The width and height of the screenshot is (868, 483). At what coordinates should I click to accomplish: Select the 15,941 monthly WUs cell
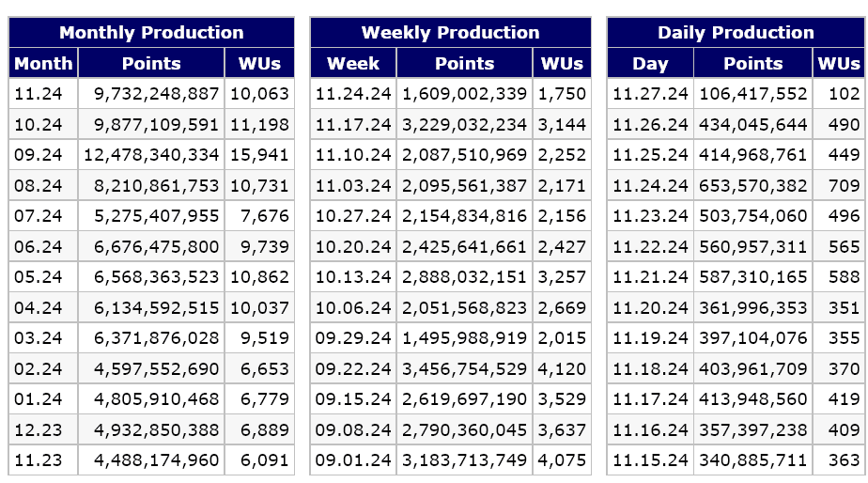click(258, 155)
